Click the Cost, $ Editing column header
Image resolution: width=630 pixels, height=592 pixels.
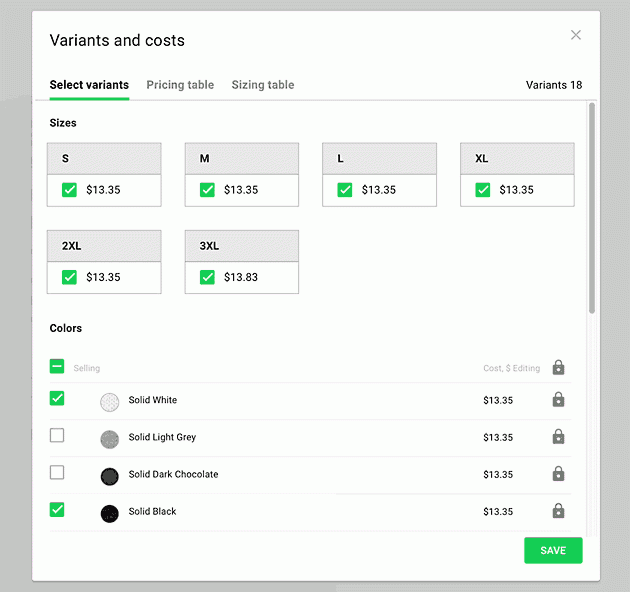click(511, 368)
